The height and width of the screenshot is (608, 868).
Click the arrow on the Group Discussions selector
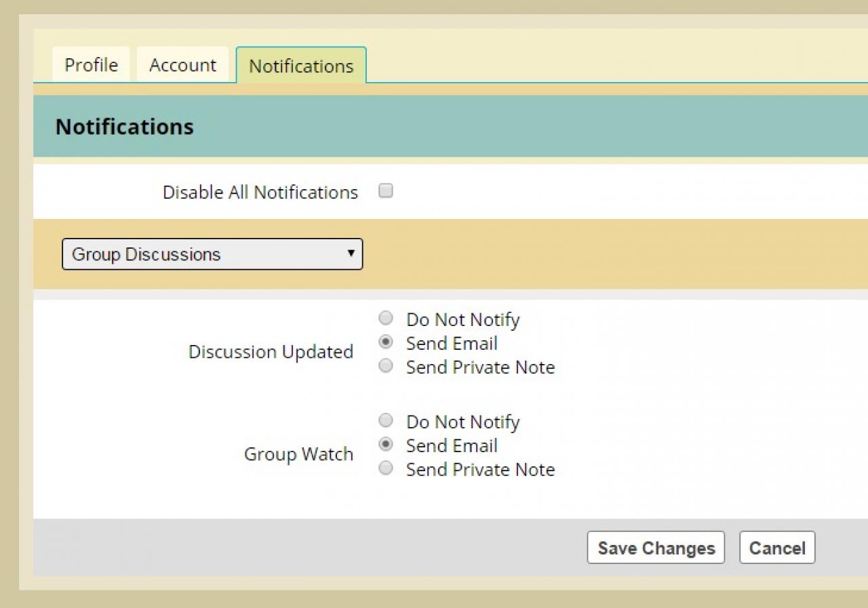pyautogui.click(x=351, y=254)
